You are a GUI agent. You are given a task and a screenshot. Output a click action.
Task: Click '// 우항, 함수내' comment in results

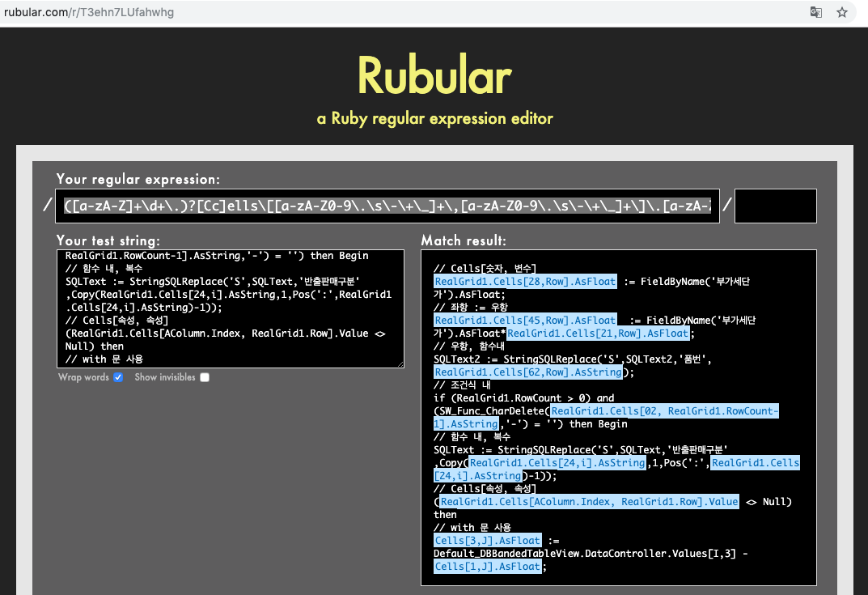point(469,346)
